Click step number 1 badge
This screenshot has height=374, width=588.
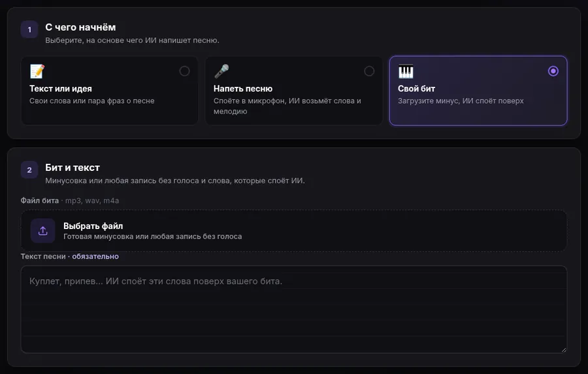29,29
